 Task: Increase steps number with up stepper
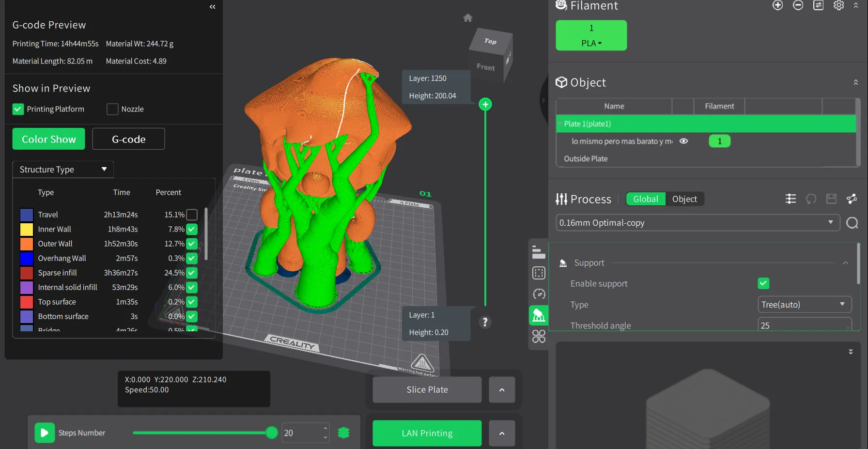pos(325,428)
